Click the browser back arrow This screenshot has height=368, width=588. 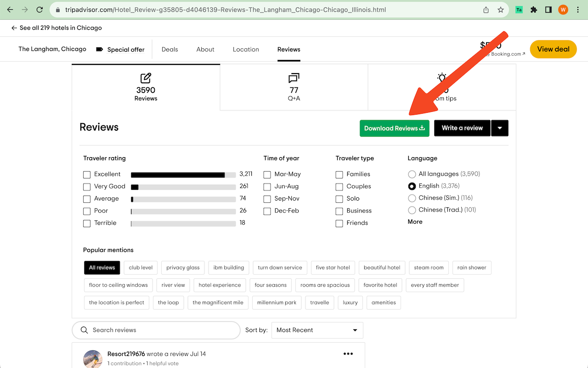(x=10, y=10)
